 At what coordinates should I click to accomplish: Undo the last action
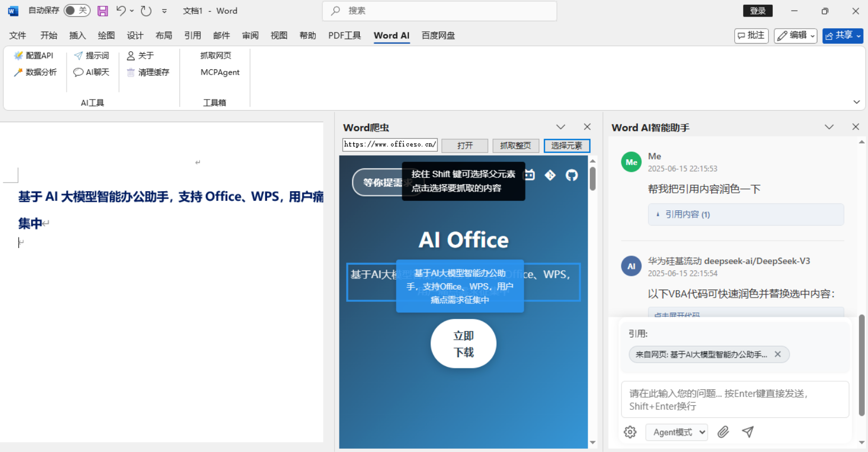(x=121, y=11)
